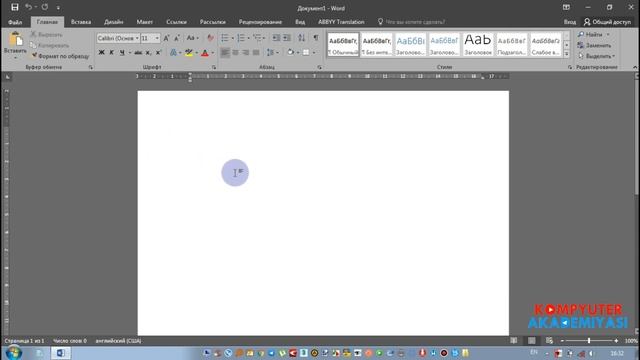This screenshot has width=640, height=360.
Task: Toggle Show paragraph marks (¶)
Action: [316, 38]
